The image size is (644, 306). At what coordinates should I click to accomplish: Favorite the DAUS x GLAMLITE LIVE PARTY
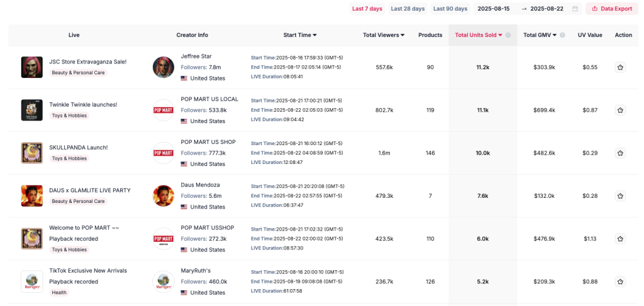pos(620,195)
